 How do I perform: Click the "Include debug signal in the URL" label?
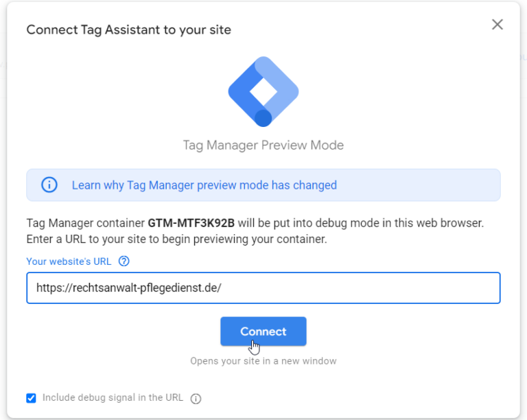pyautogui.click(x=113, y=397)
